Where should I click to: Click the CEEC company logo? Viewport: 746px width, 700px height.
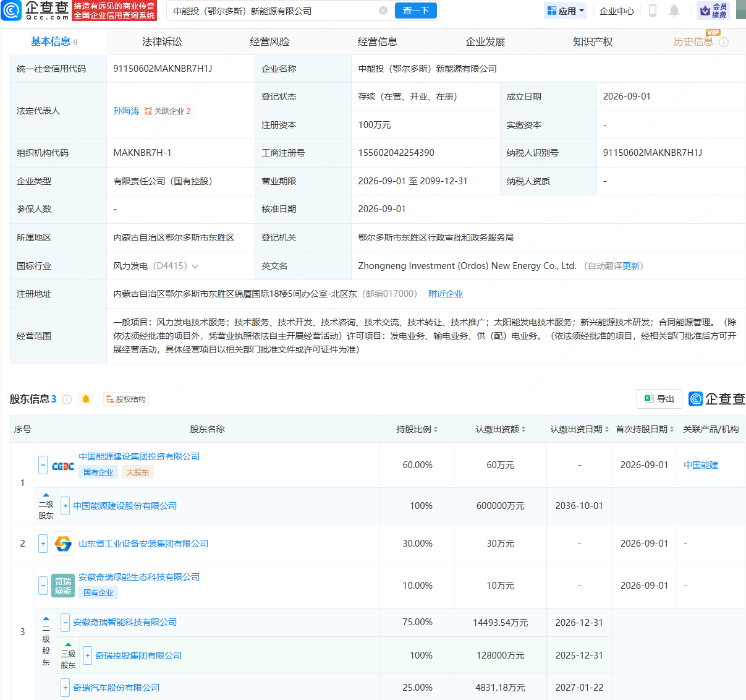(x=63, y=466)
